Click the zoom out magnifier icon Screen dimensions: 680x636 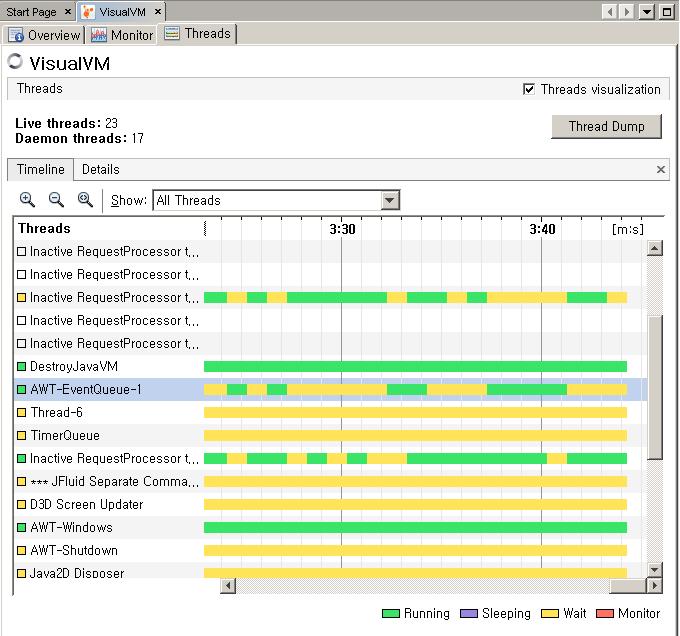point(56,200)
